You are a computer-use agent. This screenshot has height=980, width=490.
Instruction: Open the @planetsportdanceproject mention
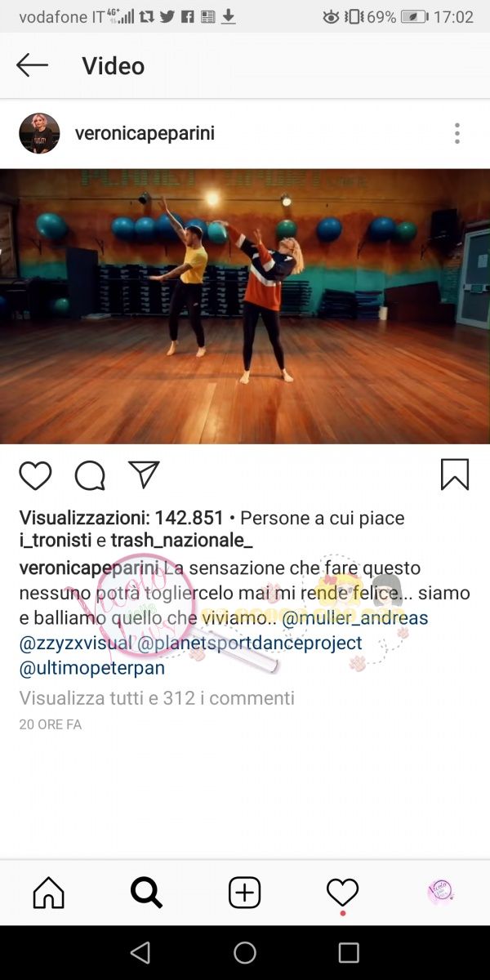(250, 644)
